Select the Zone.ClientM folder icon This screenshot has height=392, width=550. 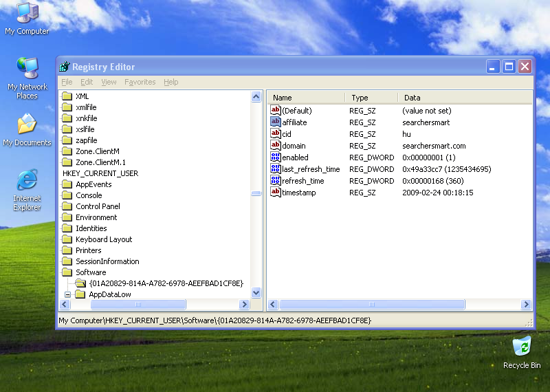point(67,151)
